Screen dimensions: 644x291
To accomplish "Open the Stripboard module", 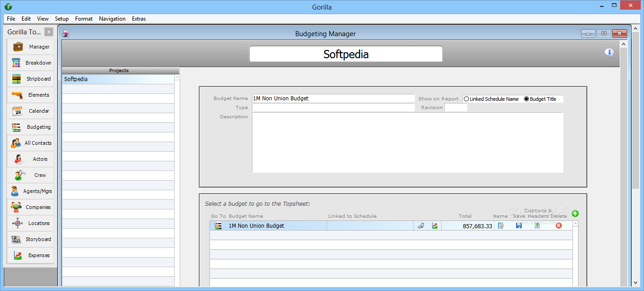I will (x=30, y=79).
